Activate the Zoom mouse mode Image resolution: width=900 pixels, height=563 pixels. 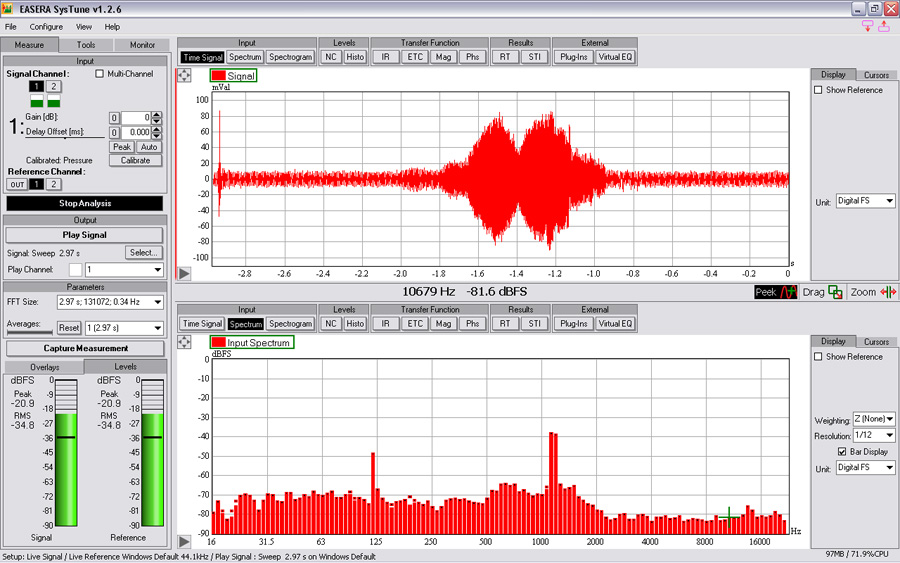(x=872, y=292)
